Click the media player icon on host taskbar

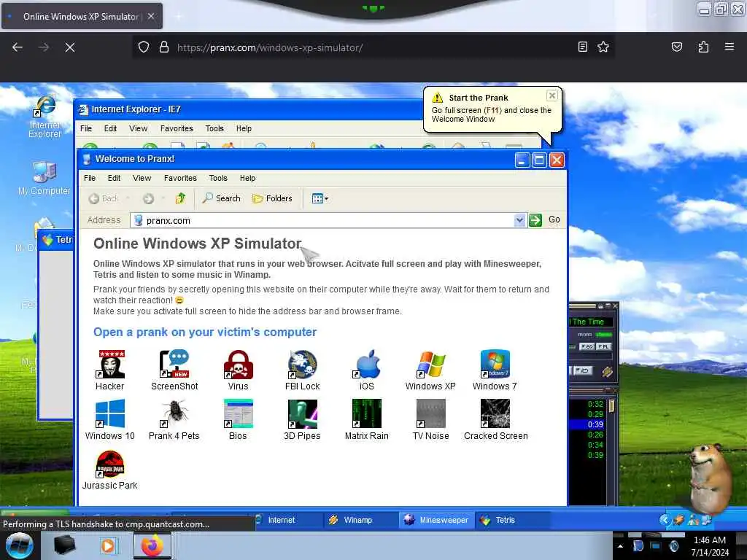(108, 545)
